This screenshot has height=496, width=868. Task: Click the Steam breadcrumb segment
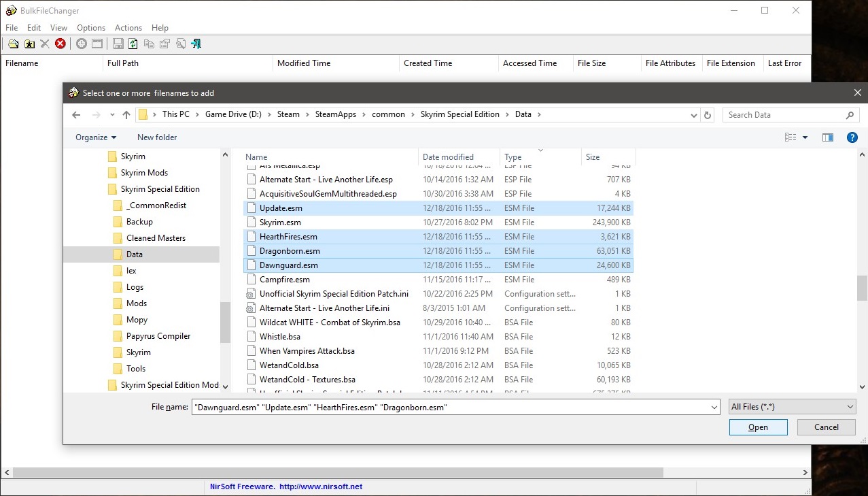[288, 114]
